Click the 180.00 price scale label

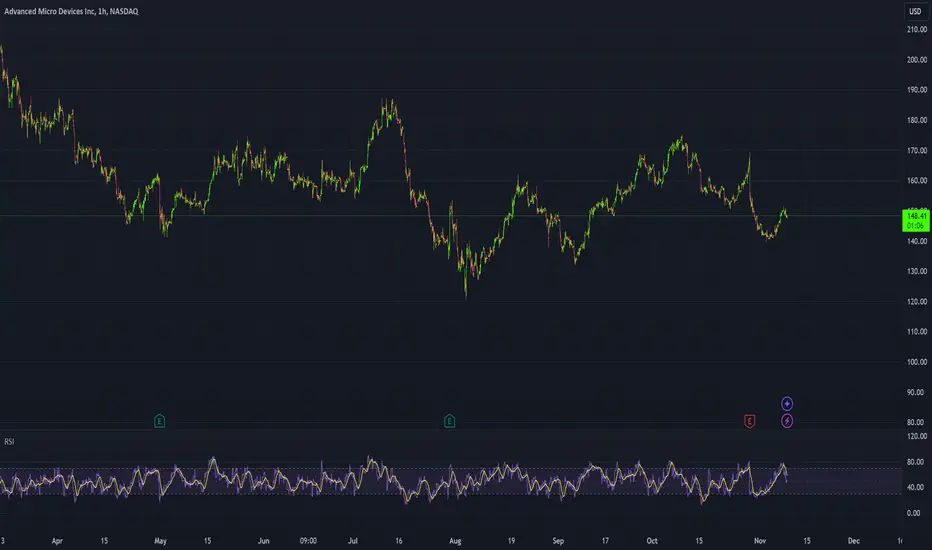click(x=917, y=120)
